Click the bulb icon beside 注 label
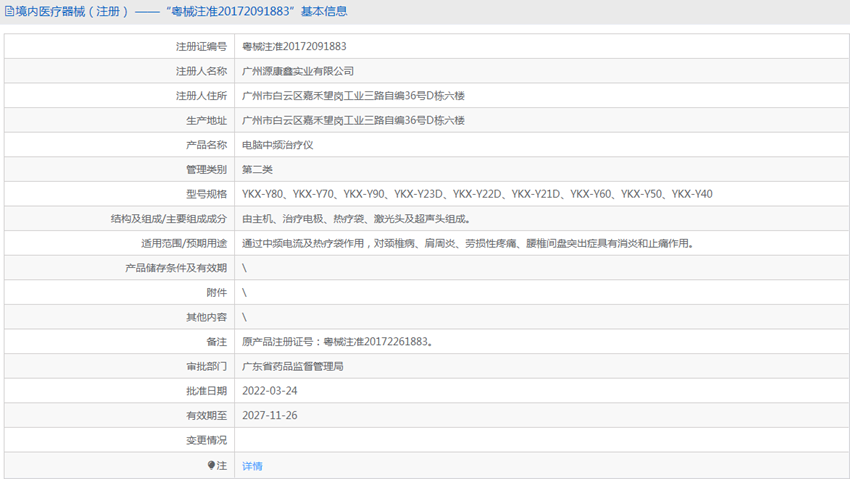The image size is (850, 479). [211, 465]
